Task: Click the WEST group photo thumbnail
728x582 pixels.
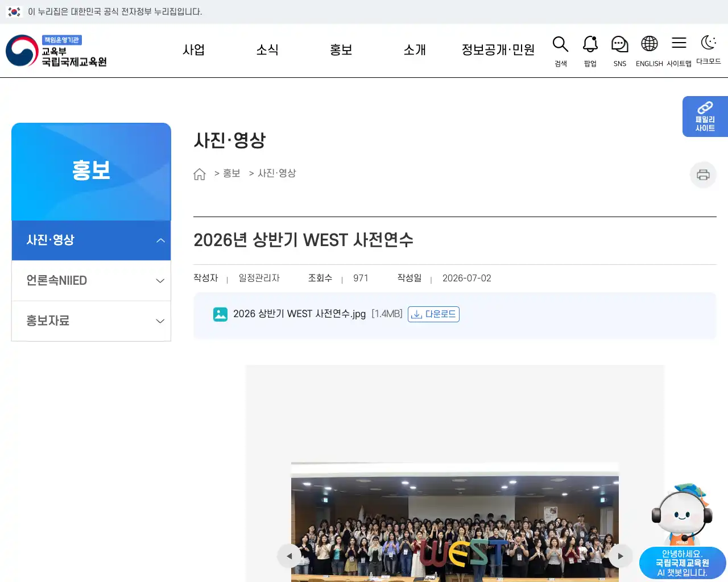Action: (x=455, y=522)
